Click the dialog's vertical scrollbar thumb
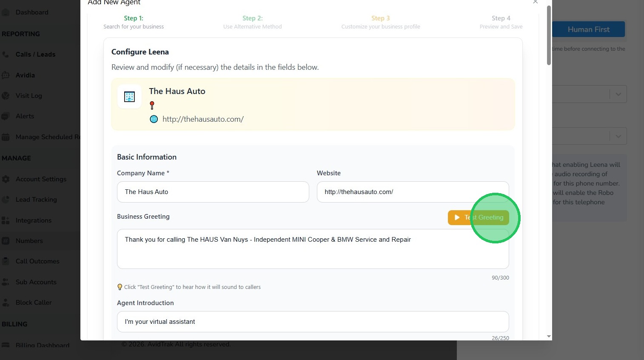 (549, 36)
